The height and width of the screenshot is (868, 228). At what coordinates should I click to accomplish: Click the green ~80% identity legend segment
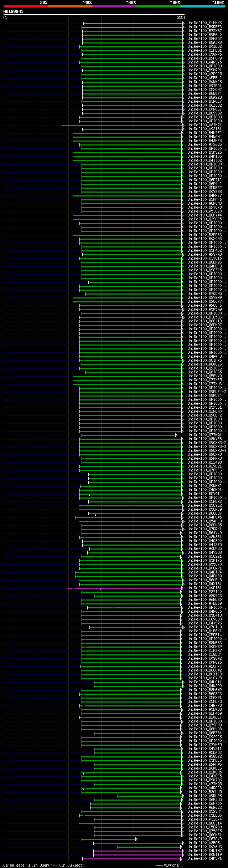(158, 6)
